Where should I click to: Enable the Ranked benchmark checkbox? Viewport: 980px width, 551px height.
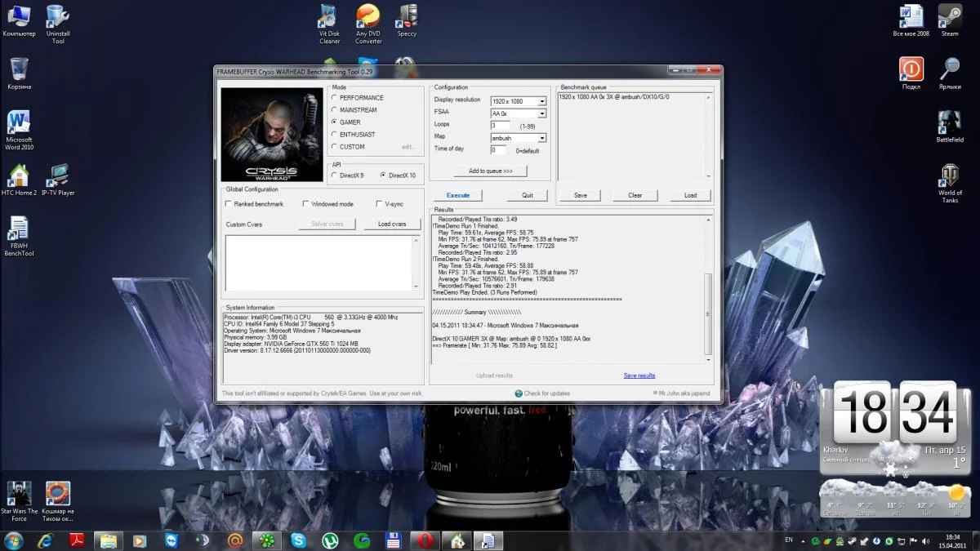(x=229, y=204)
